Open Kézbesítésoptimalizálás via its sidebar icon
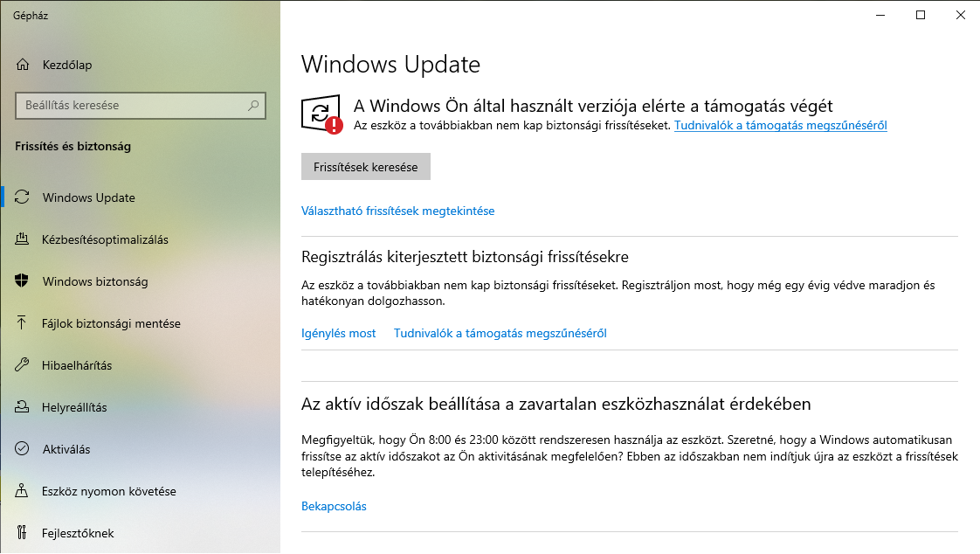Viewport: 980px width, 554px height. point(22,239)
